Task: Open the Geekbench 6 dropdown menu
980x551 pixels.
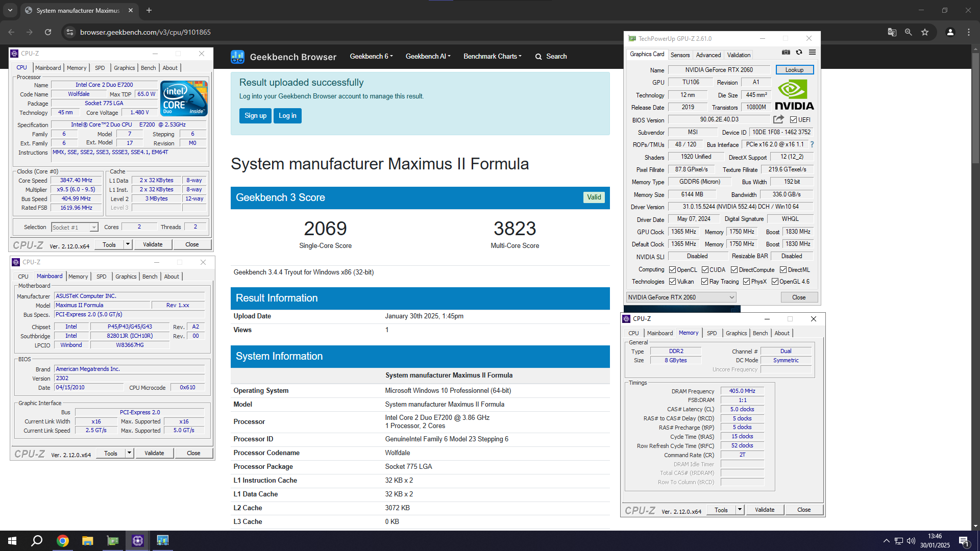Action: tap(371, 57)
